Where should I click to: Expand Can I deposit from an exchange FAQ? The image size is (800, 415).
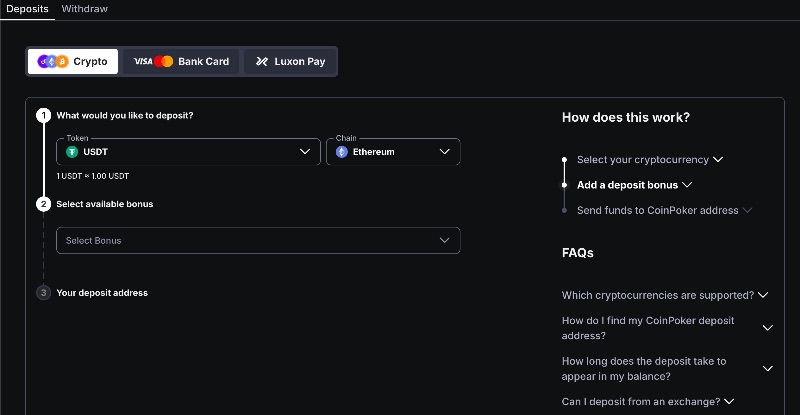point(648,402)
